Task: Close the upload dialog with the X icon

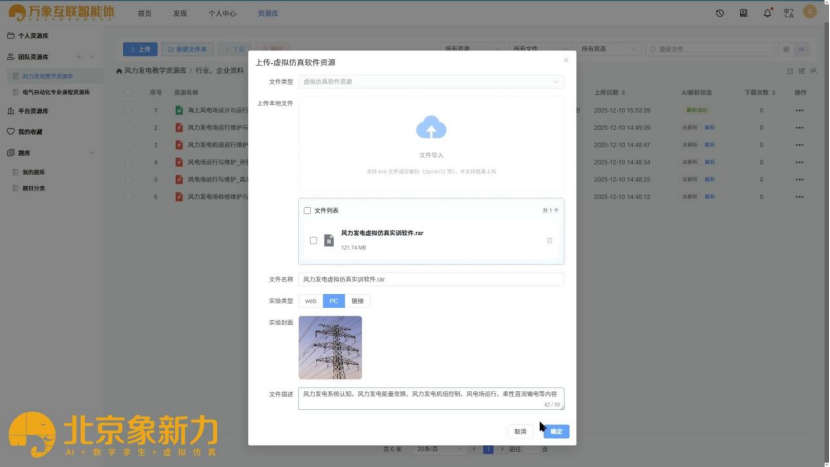Action: [x=565, y=60]
